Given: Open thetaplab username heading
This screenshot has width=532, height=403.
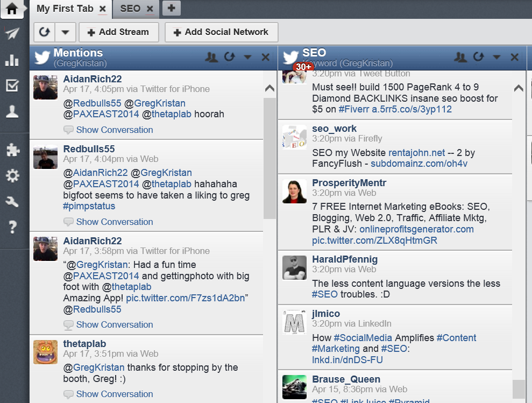Looking at the screenshot, I should (84, 344).
